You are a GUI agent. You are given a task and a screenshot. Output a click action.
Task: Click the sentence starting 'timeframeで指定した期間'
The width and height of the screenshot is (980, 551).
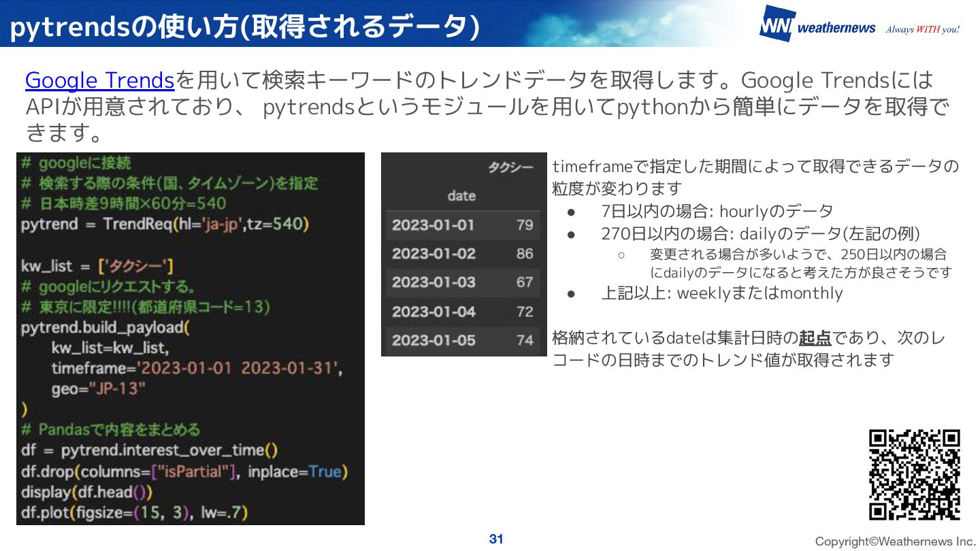(755, 177)
